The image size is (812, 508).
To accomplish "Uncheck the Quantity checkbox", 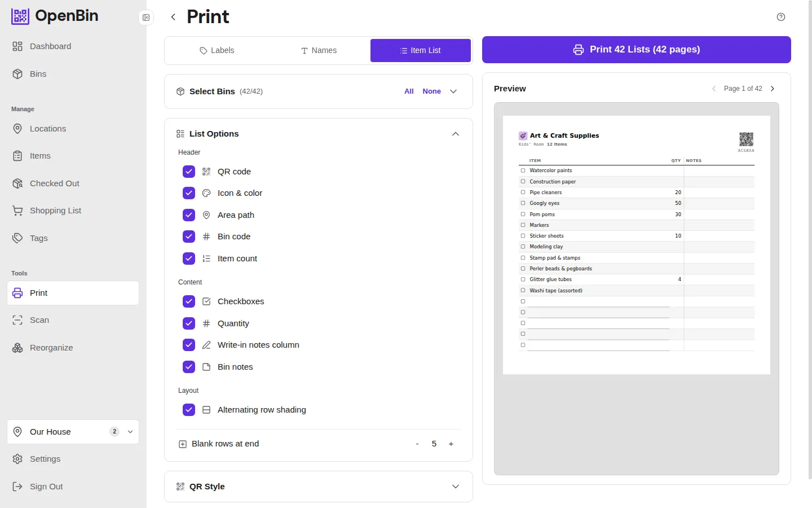I will point(189,323).
